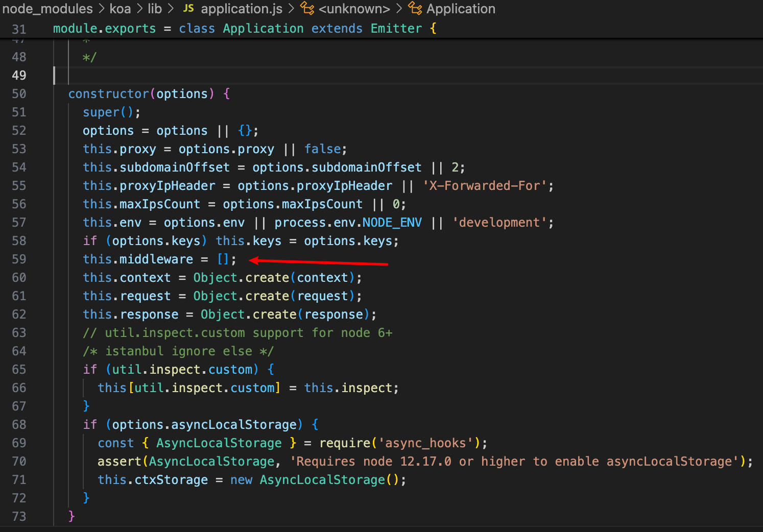
Task: Click the application.js breadcrumb file
Action: click(242, 9)
